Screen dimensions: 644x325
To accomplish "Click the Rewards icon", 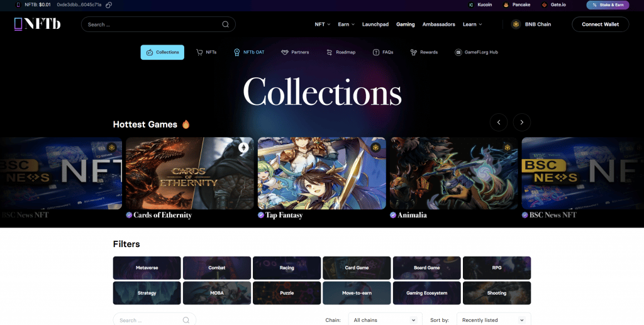I will 414,52.
